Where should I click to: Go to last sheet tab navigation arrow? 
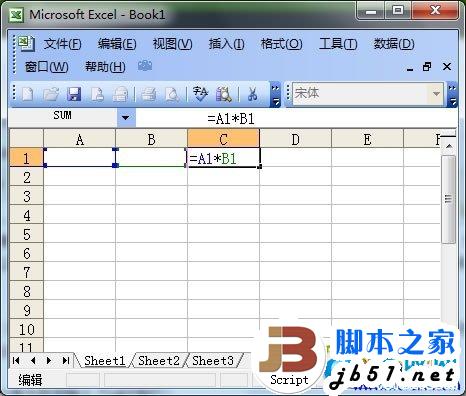[66, 360]
